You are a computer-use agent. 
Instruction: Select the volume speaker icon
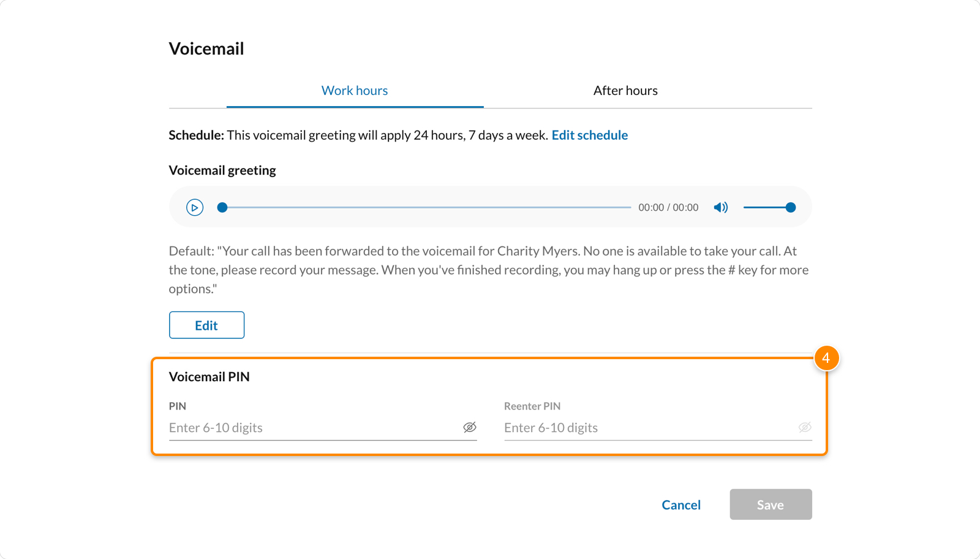[720, 207]
